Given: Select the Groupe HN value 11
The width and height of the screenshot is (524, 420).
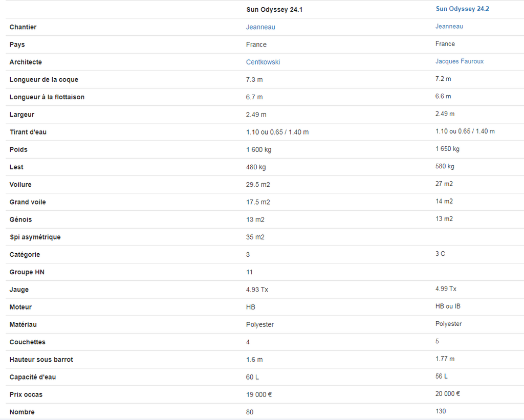Looking at the screenshot, I should 250,272.
